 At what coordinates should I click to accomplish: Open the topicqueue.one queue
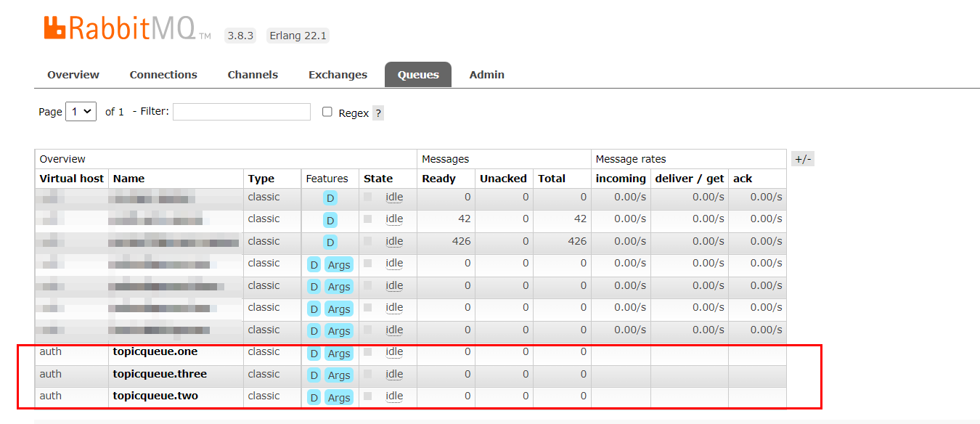[155, 352]
